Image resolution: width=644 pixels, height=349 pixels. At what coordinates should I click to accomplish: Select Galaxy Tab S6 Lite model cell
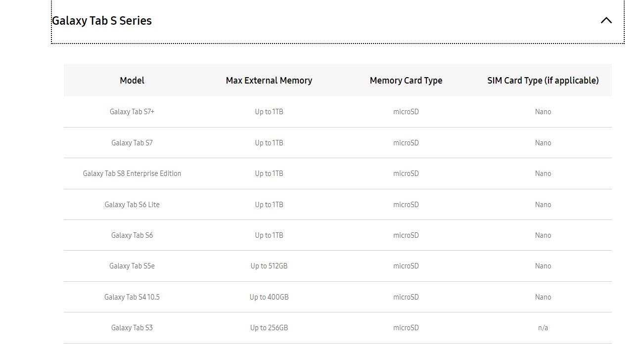132,205
